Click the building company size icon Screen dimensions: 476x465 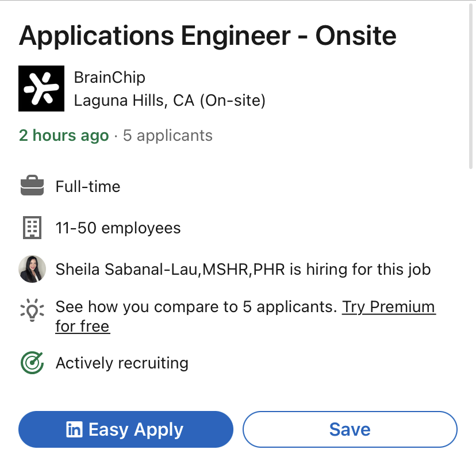click(32, 228)
